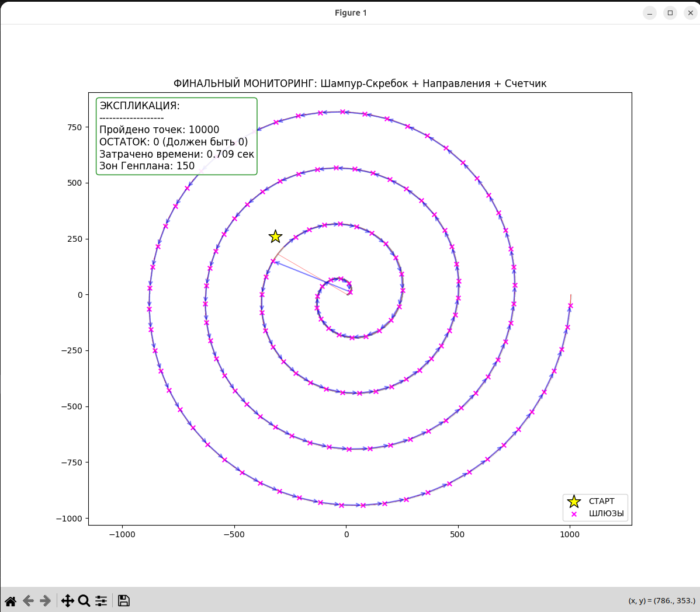Click the y-axis tick label 250
Viewport: 700px width, 612px height.
75,239
